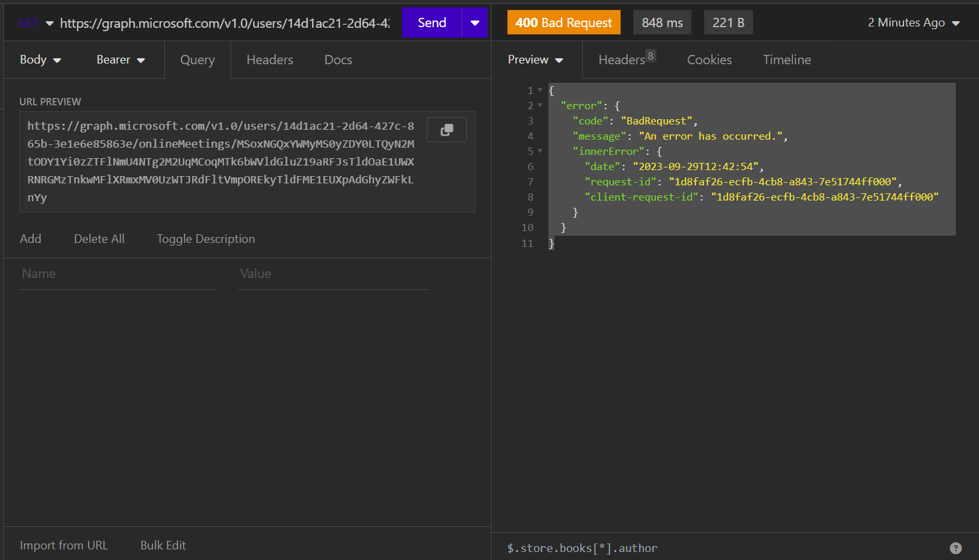Click the date value 2023-09-29T12:42:54
This screenshot has width=979, height=560.
(x=696, y=167)
